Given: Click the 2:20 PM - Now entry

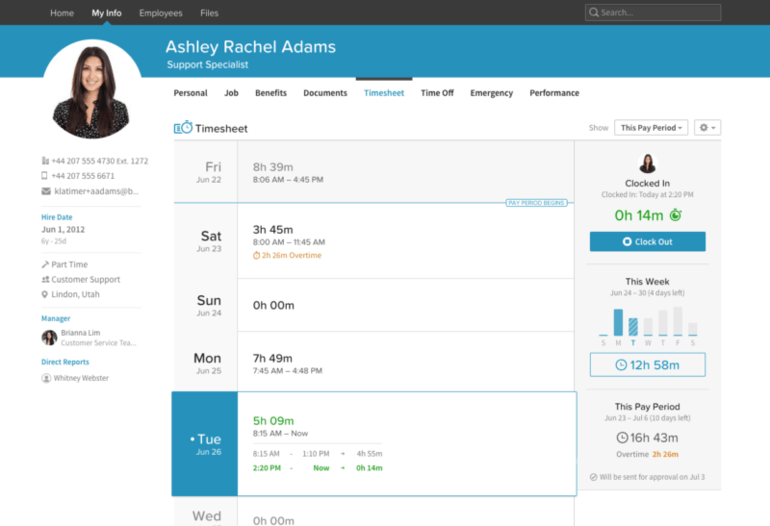Looking at the screenshot, I should 317,468.
